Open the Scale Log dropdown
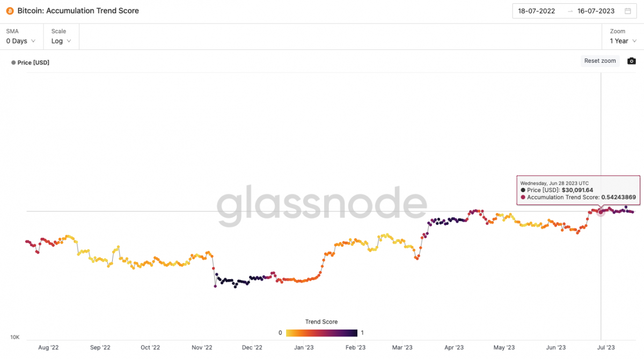644x359 pixels. pyautogui.click(x=62, y=36)
